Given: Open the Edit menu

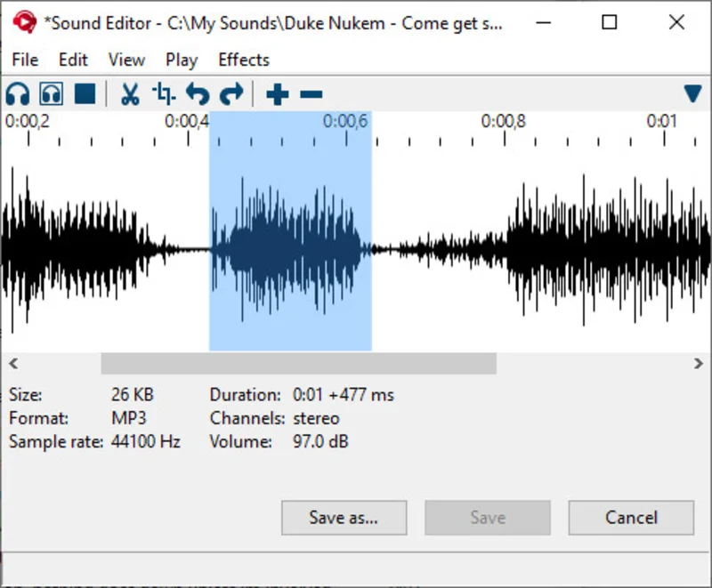Looking at the screenshot, I should (x=73, y=60).
